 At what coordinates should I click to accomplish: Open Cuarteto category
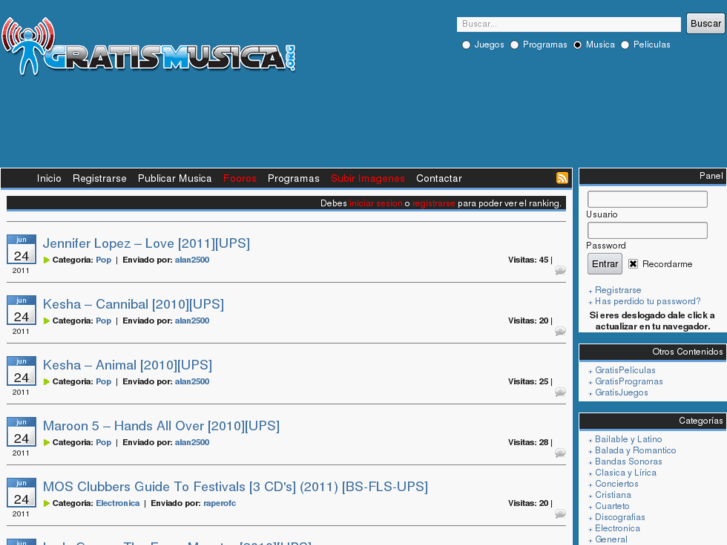(x=612, y=506)
